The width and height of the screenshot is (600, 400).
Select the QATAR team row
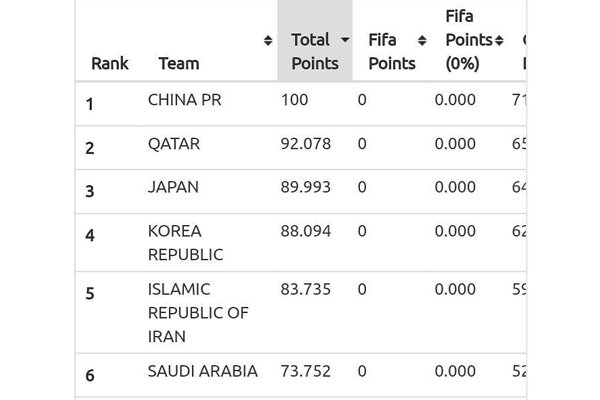click(174, 144)
